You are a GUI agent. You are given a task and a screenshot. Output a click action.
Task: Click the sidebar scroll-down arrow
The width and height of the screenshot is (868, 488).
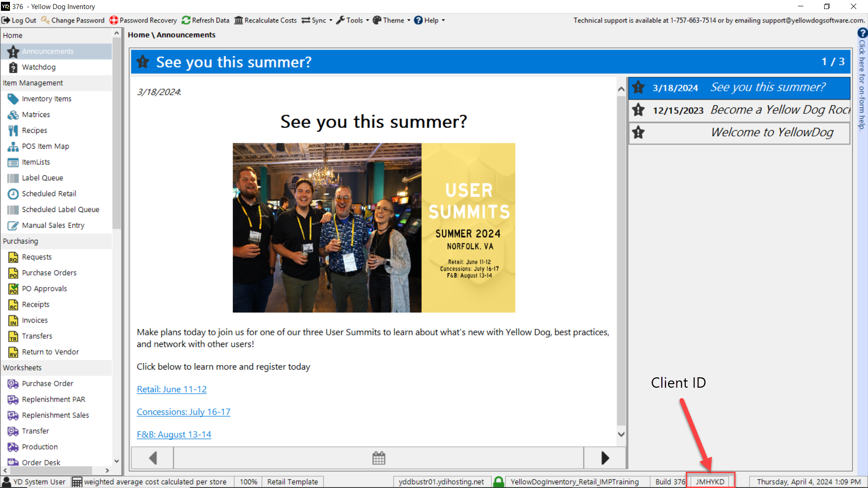pyautogui.click(x=117, y=461)
